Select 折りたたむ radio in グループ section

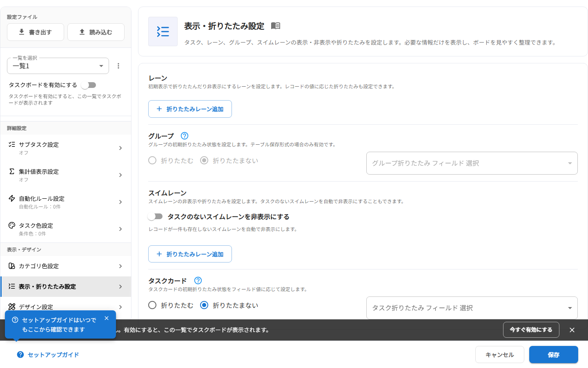(x=152, y=160)
